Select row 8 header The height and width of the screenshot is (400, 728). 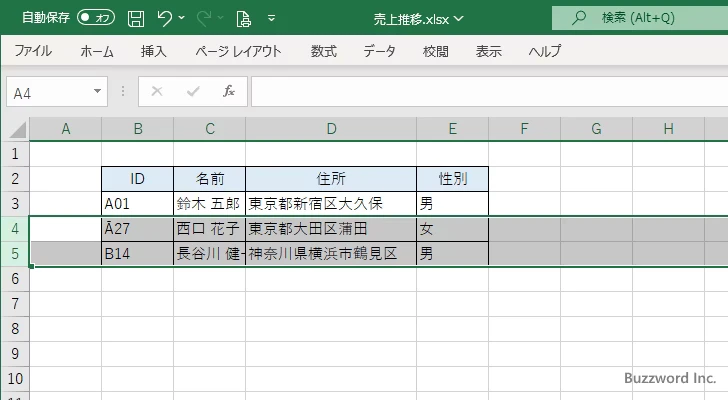15,329
